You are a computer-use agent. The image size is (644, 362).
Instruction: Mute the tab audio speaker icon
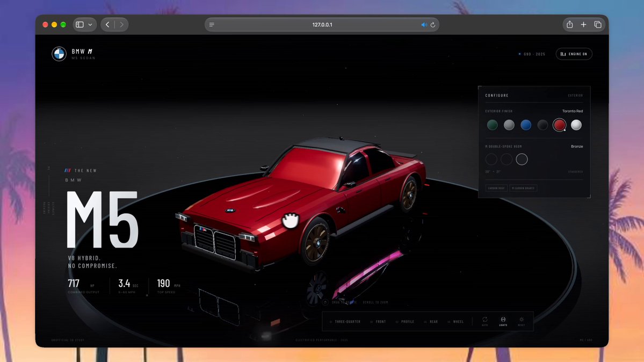[424, 25]
